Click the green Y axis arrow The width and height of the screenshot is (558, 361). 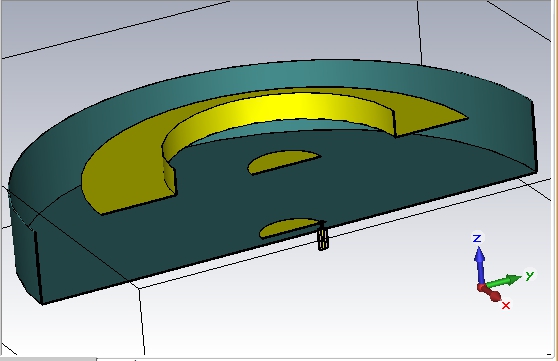(x=502, y=282)
